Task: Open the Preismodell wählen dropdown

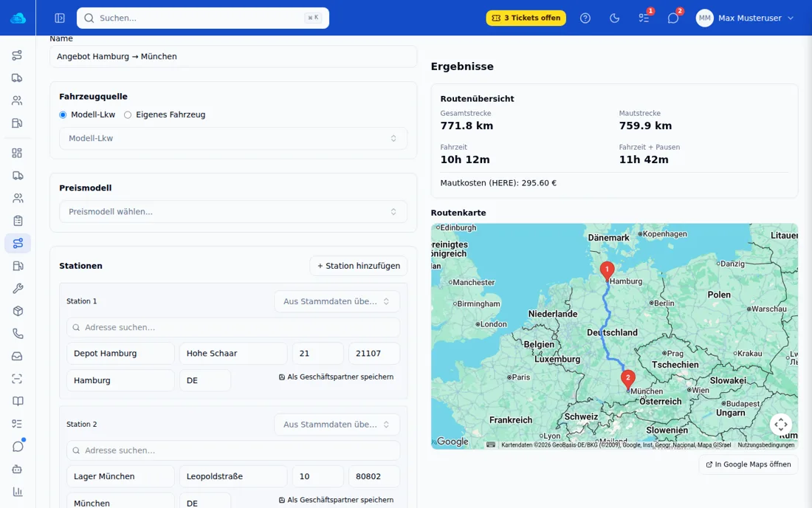Action: pyautogui.click(x=233, y=212)
